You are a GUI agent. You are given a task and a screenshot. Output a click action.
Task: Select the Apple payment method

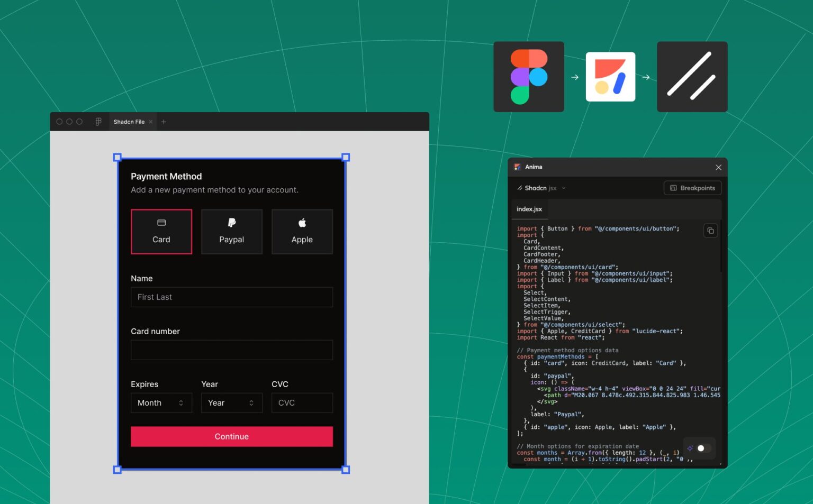pyautogui.click(x=302, y=232)
